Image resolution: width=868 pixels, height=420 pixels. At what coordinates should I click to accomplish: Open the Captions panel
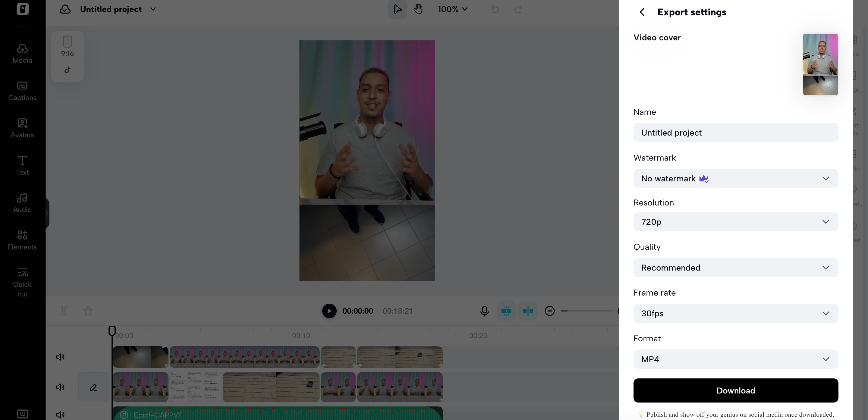tap(22, 91)
